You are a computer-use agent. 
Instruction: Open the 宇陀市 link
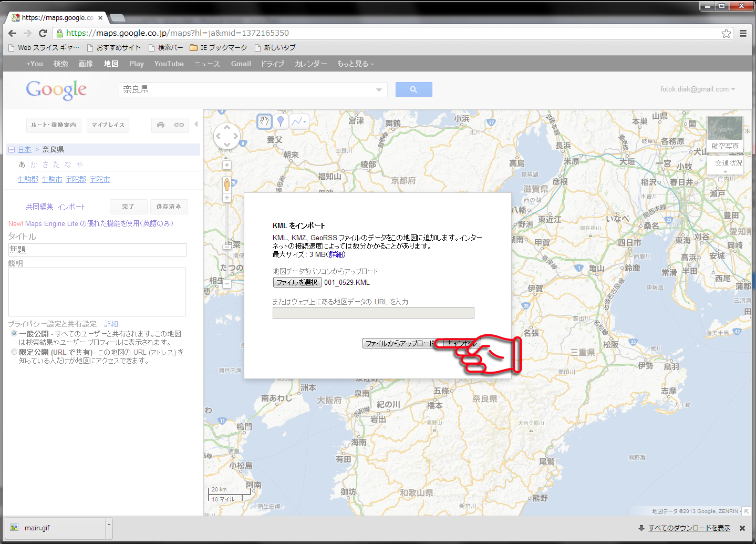[100, 180]
